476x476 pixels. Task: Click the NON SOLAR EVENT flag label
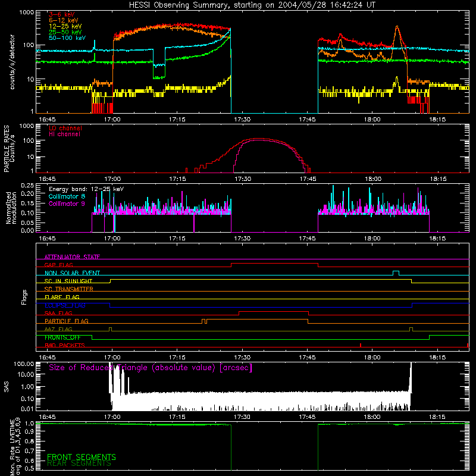pyautogui.click(x=72, y=273)
